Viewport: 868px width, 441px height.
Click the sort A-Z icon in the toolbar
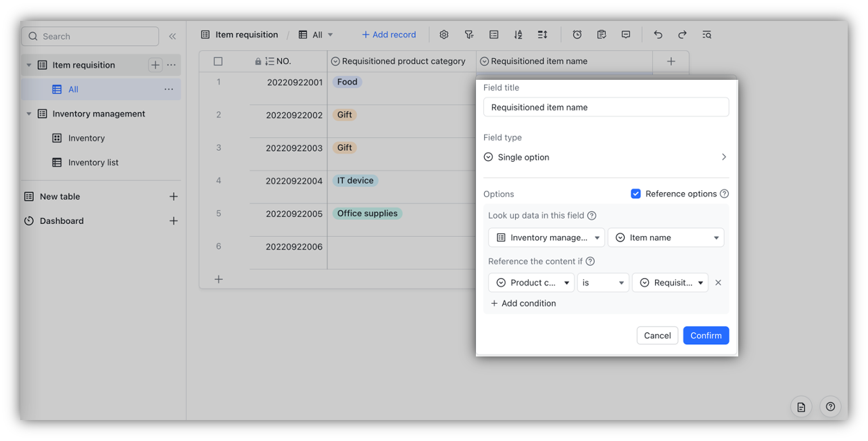pos(518,34)
